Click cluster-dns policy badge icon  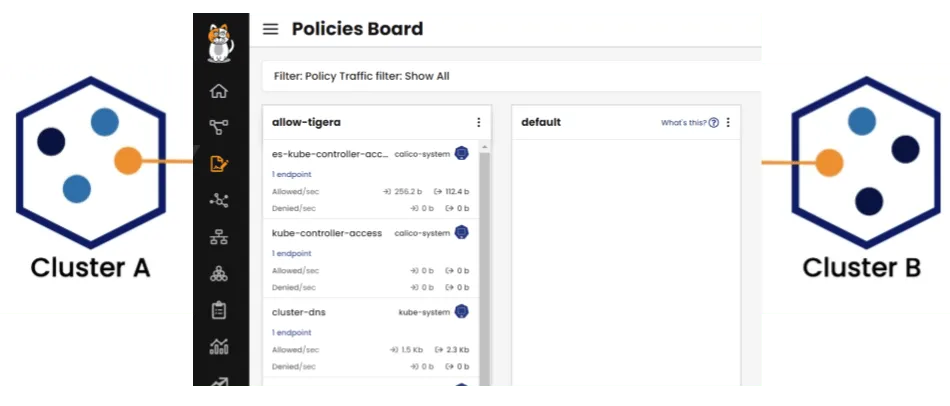(462, 312)
